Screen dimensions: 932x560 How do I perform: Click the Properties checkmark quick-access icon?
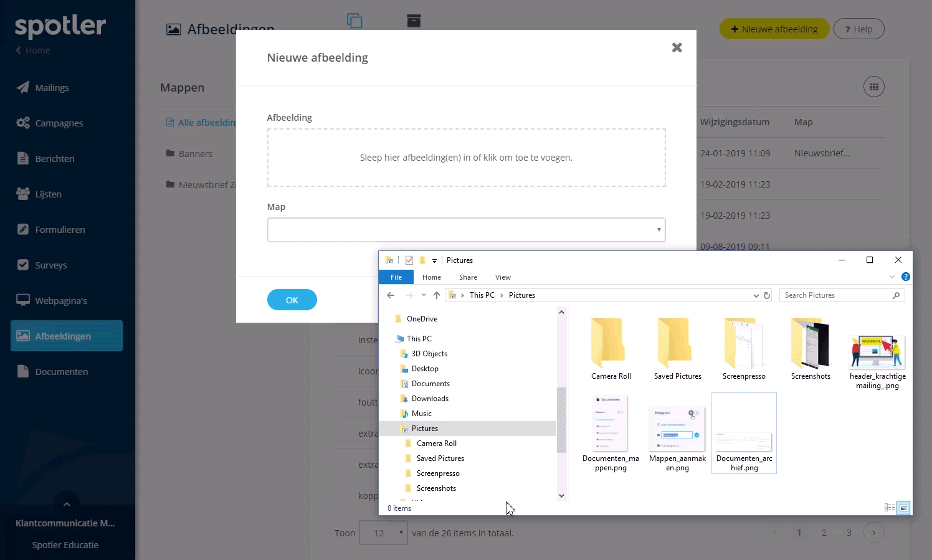click(409, 260)
